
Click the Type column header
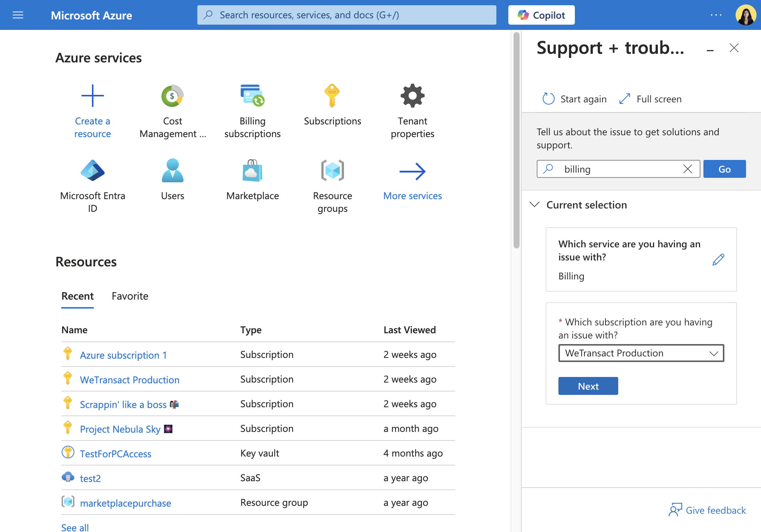(x=251, y=330)
